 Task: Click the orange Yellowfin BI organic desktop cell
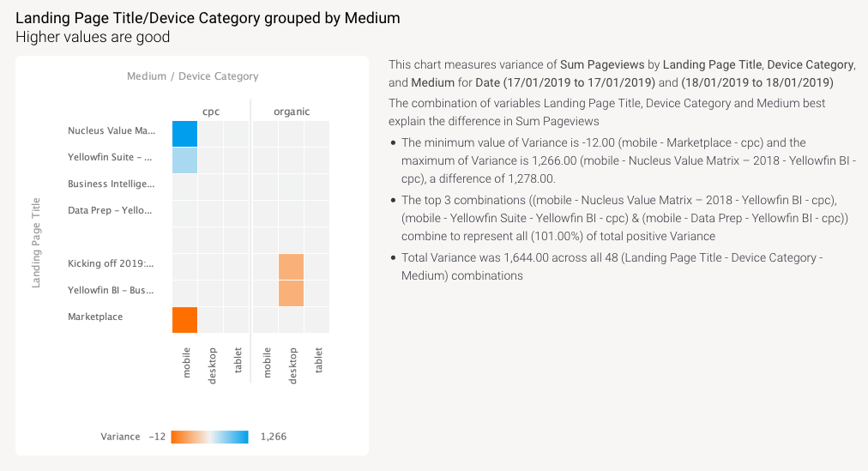pos(291,293)
